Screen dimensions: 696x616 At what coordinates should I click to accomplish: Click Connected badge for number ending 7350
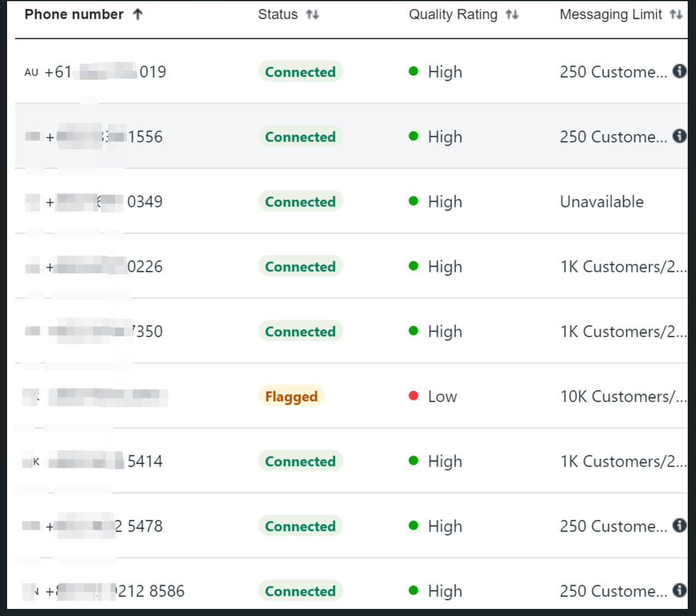coord(300,332)
